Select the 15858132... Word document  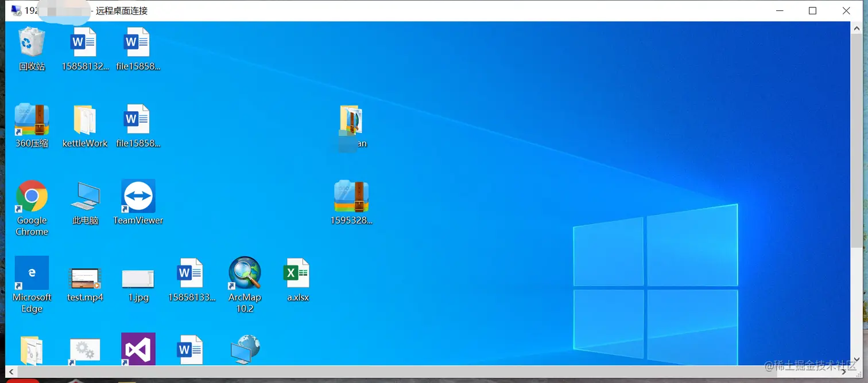point(85,48)
